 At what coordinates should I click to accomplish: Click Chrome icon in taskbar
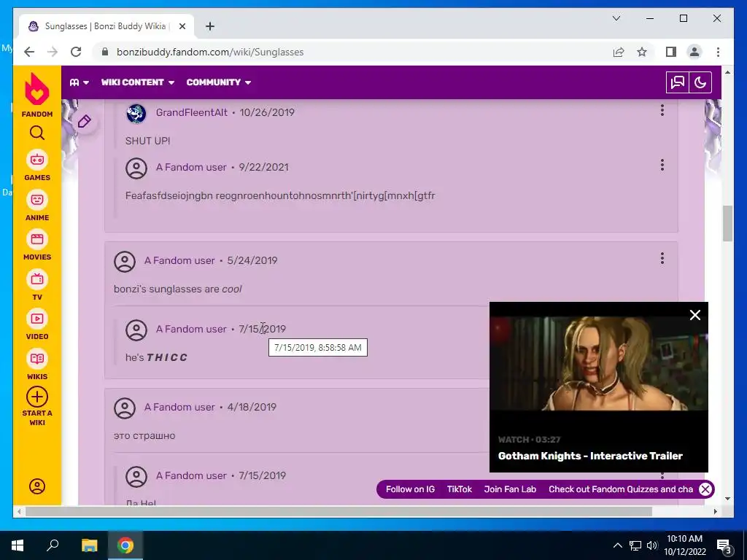click(125, 545)
